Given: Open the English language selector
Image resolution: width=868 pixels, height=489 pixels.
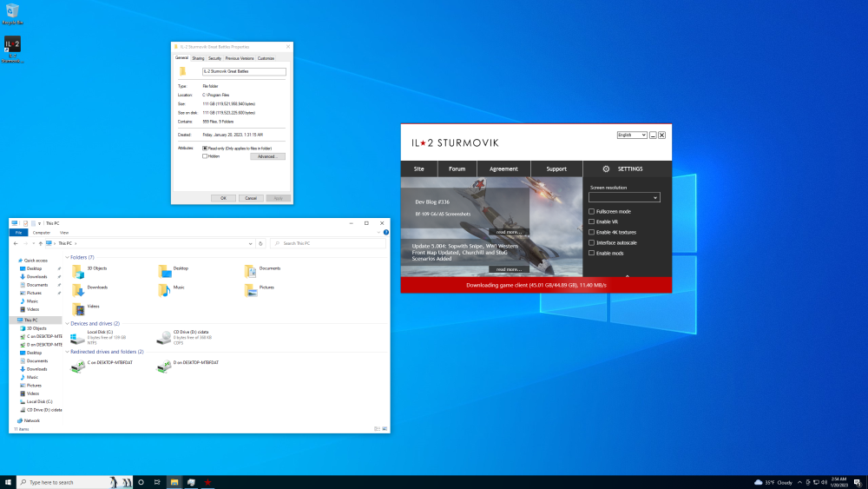Looking at the screenshot, I should coord(632,135).
